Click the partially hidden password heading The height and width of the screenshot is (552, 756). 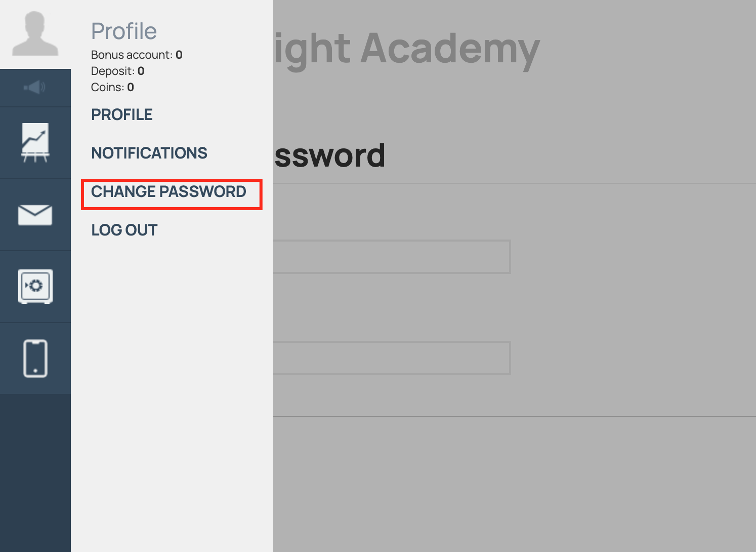click(x=330, y=155)
